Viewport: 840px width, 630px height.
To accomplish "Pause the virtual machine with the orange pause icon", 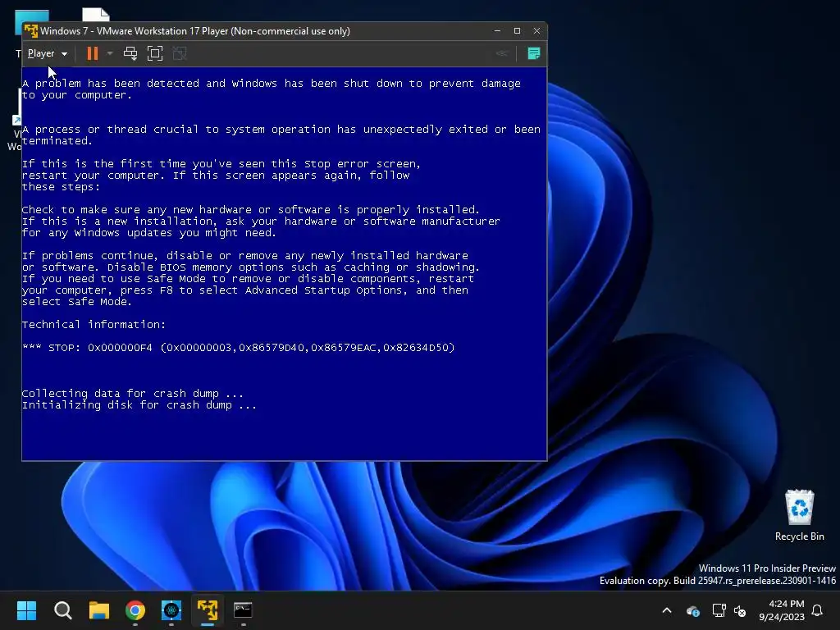I will coord(92,53).
